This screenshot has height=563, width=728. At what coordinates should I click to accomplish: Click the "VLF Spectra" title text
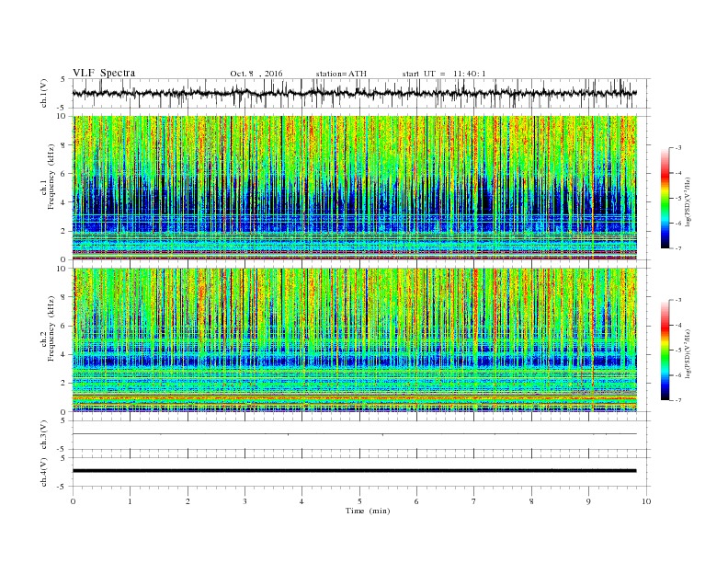tap(104, 73)
